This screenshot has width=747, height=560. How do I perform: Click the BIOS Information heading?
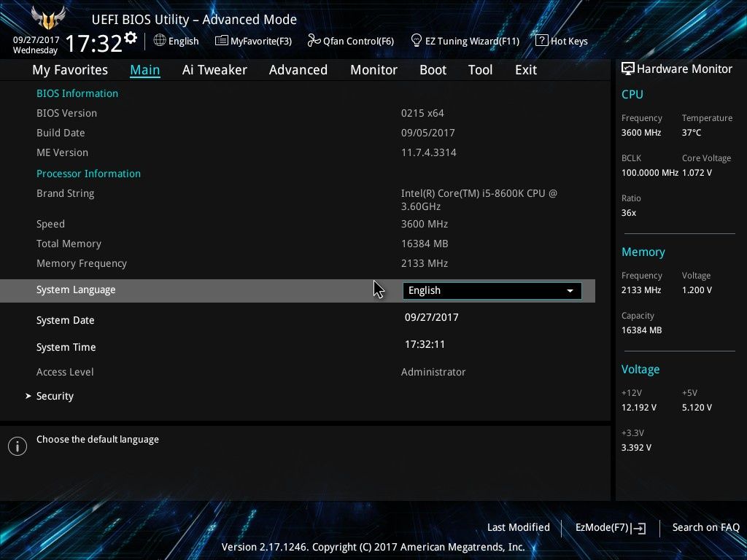[77, 93]
